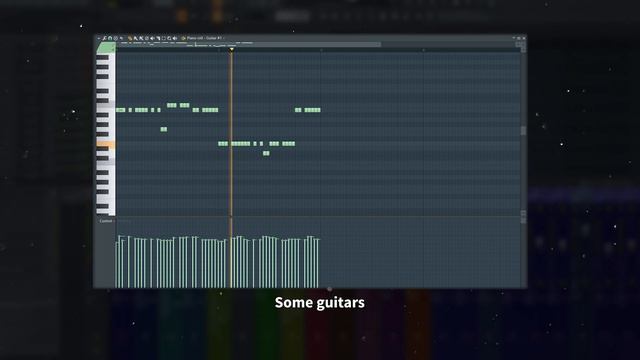This screenshot has height=360, width=640.
Task: Open the target channel selector icon
Action: (x=183, y=38)
